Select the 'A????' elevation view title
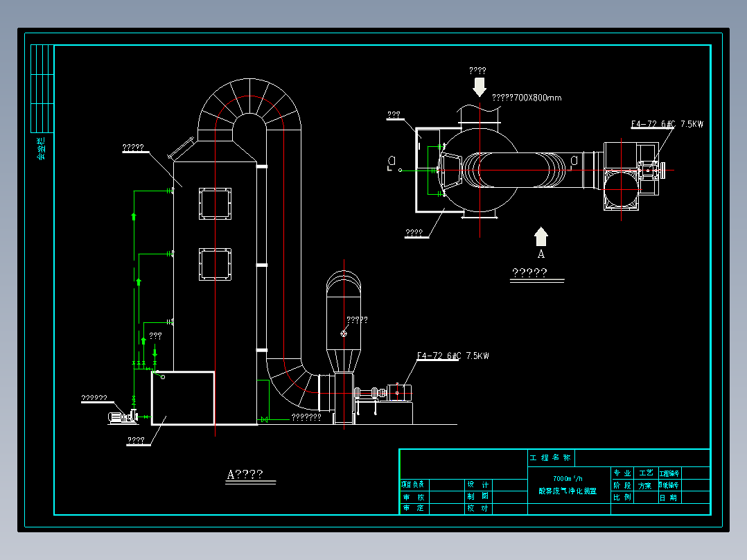The image size is (747, 560). [245, 474]
